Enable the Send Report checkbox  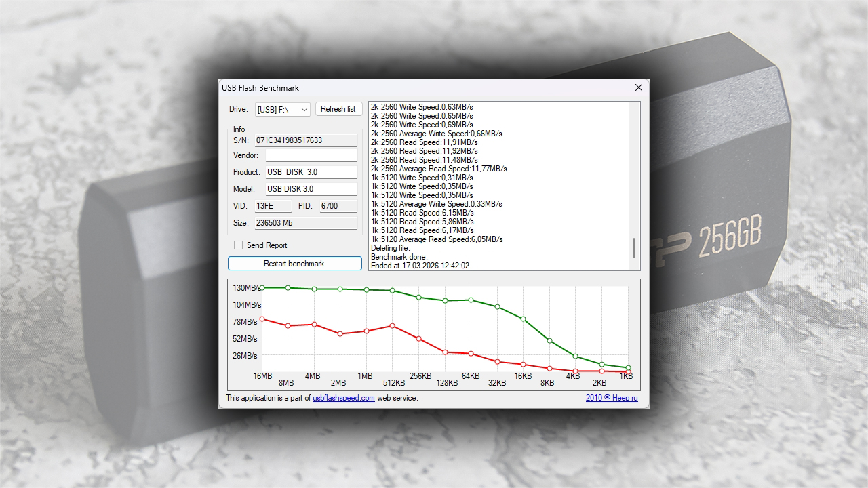(238, 245)
